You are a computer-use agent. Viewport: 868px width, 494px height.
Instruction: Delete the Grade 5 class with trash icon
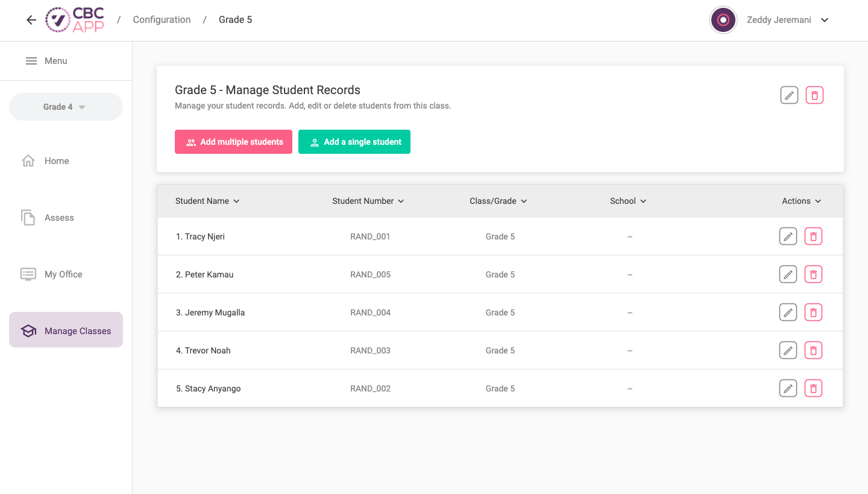[815, 95]
